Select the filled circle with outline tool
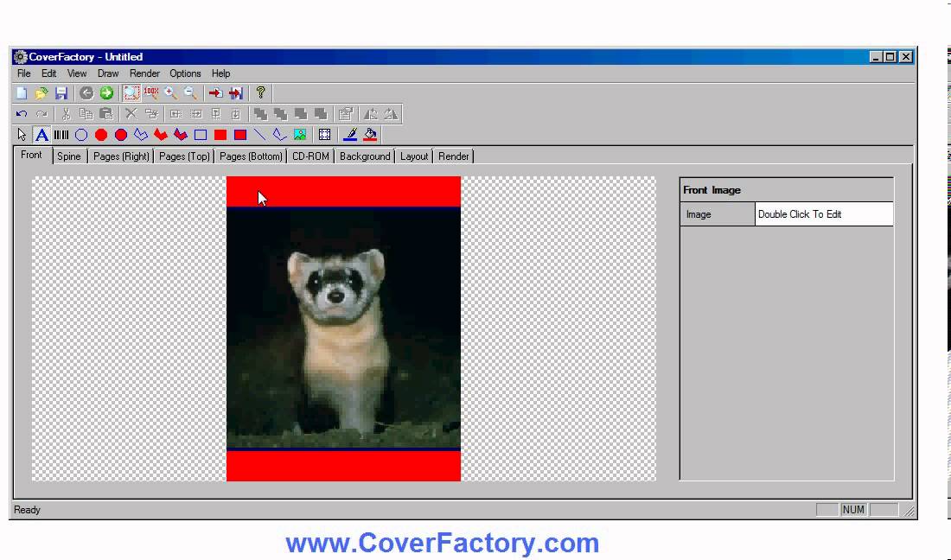This screenshot has width=951, height=560. tap(121, 135)
